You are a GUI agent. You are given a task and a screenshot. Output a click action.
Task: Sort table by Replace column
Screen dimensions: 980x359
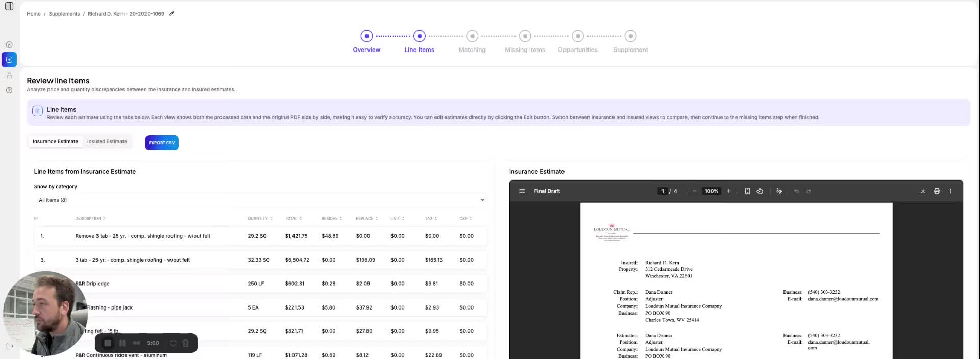coord(367,219)
